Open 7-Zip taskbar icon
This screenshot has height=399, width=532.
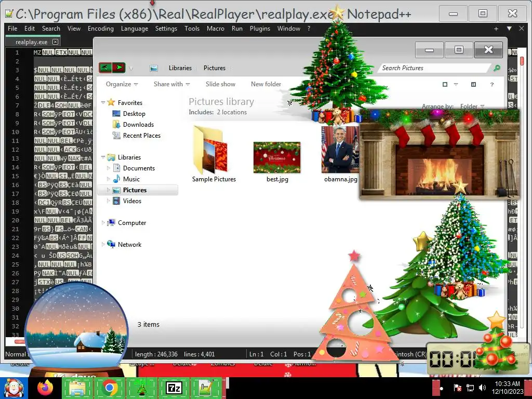pyautogui.click(x=174, y=388)
